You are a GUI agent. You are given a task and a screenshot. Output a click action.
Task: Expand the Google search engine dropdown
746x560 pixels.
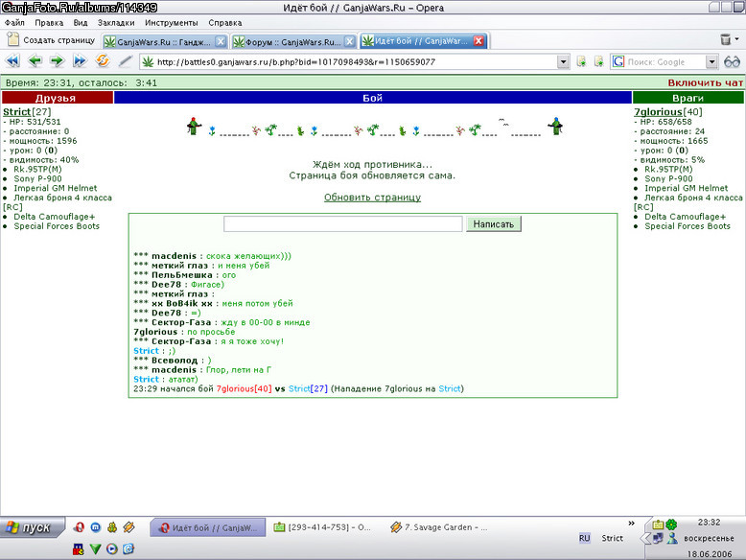[711, 62]
